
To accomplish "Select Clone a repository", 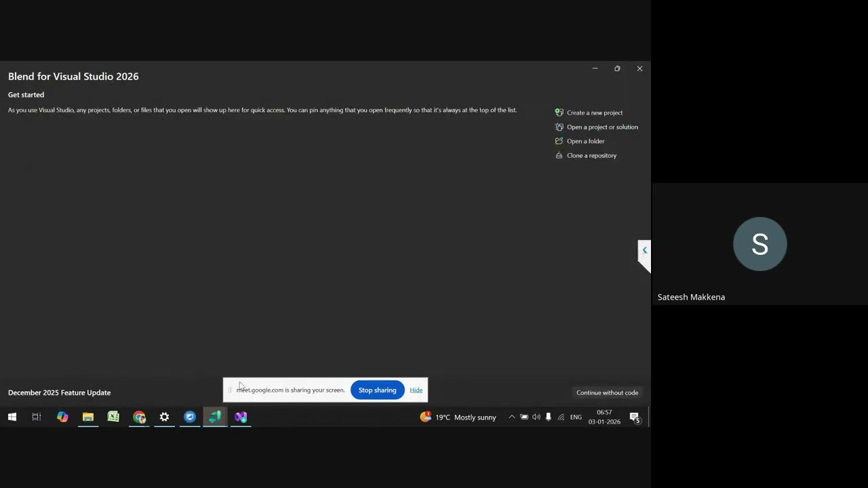I will pos(586,155).
